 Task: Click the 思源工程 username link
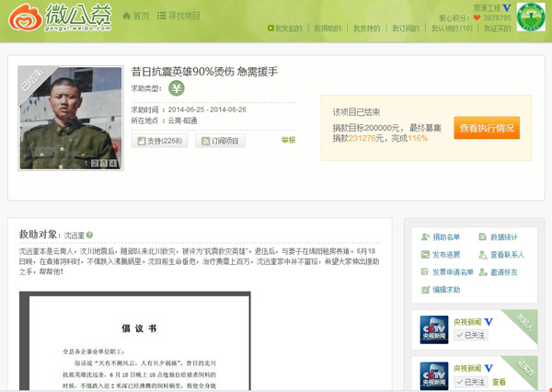point(487,7)
